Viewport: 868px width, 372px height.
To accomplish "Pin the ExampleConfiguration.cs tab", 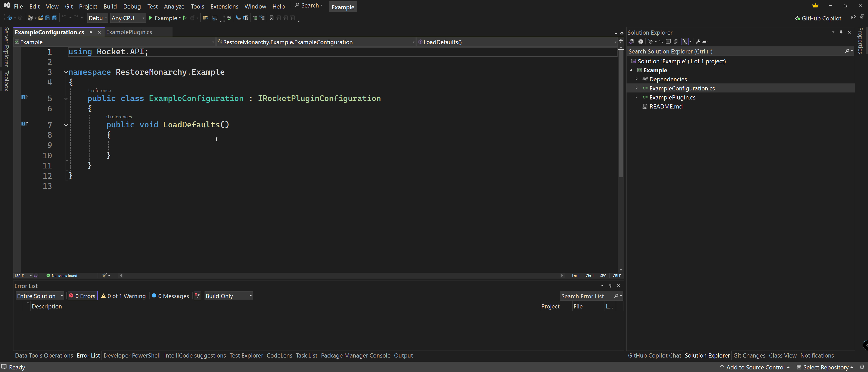I will pyautogui.click(x=91, y=32).
